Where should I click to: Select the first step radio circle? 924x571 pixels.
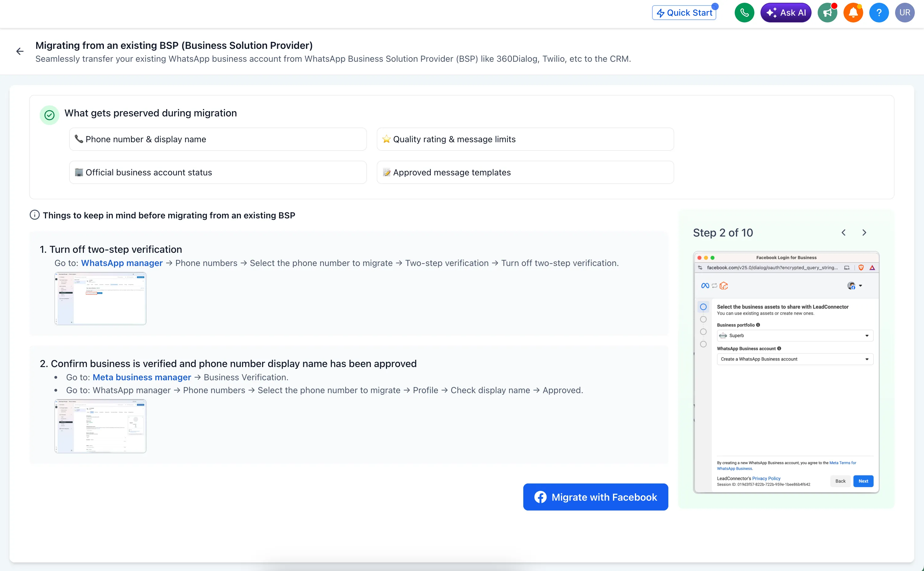pyautogui.click(x=703, y=307)
